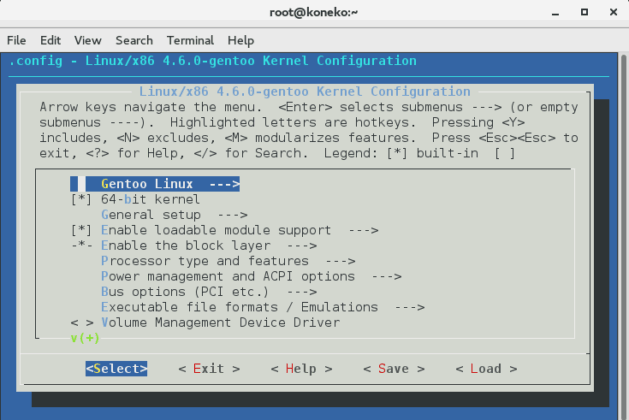Open the Terminal menu

coord(190,41)
